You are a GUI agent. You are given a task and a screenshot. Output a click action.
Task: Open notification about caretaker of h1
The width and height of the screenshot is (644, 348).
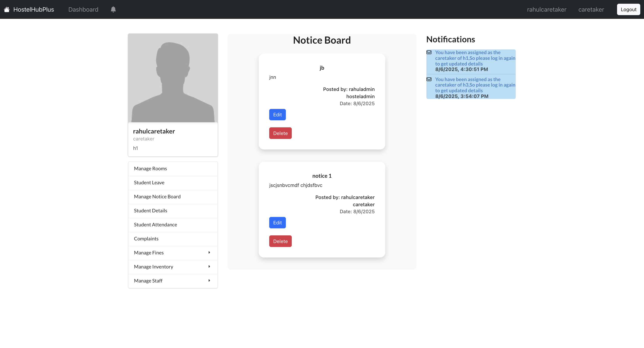pyautogui.click(x=475, y=58)
